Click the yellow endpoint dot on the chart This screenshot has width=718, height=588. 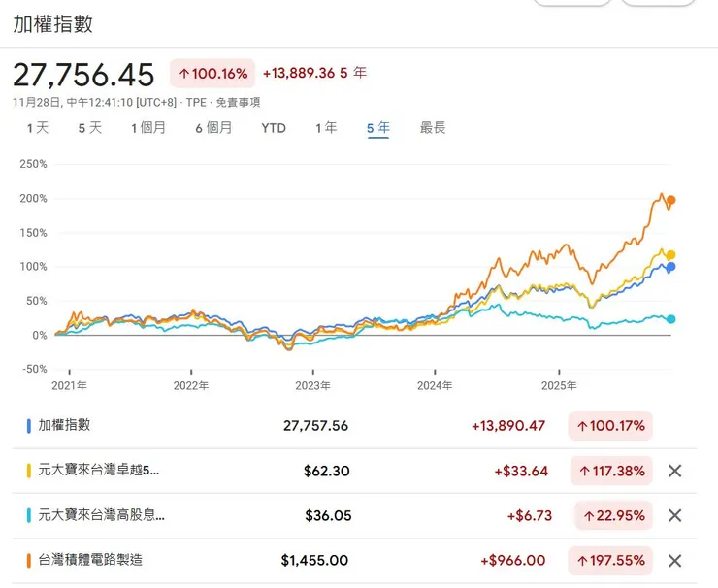point(670,255)
